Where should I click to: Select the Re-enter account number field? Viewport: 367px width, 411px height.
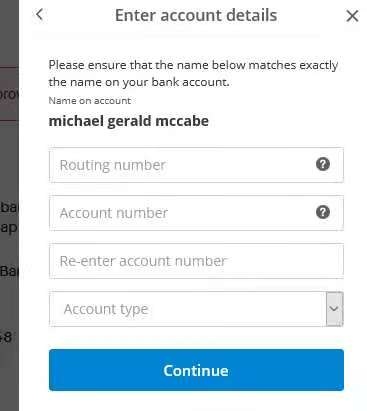click(196, 261)
